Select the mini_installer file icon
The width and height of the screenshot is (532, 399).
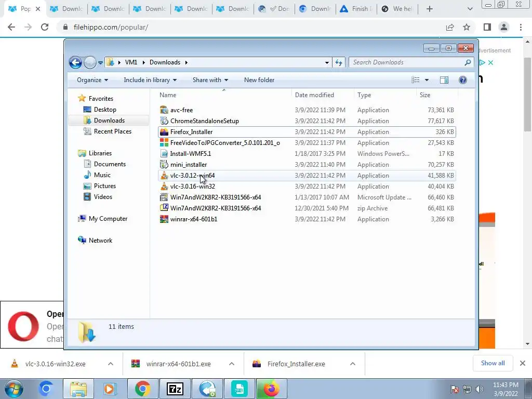tap(164, 165)
